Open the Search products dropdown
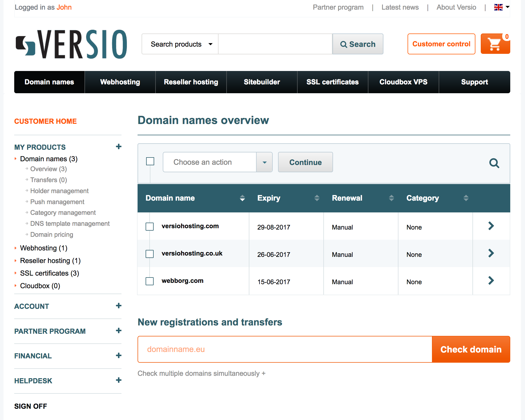The image size is (525, 420). [180, 44]
